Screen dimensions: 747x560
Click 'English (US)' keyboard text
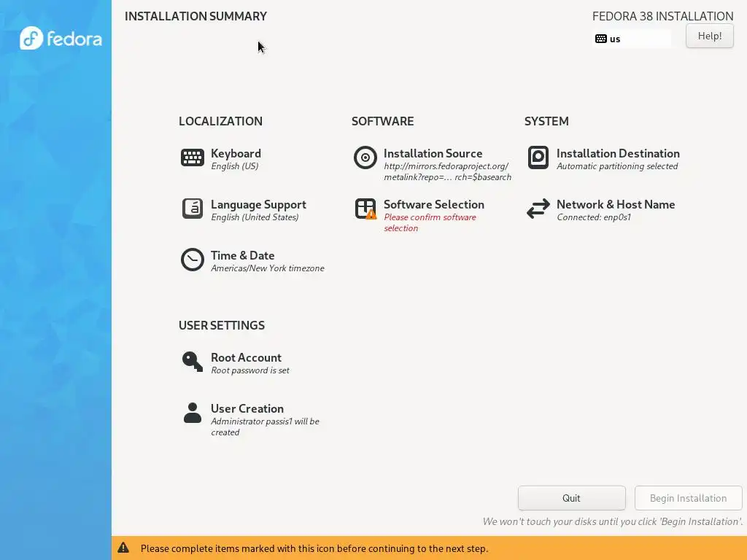click(234, 166)
